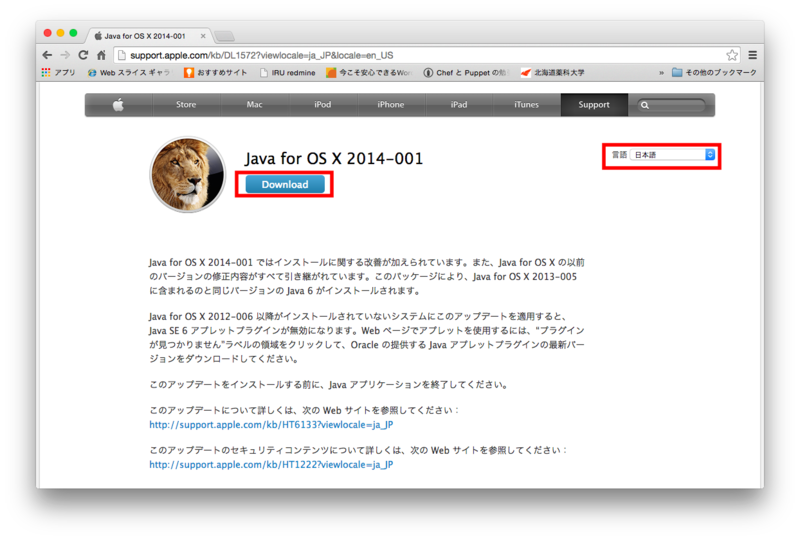This screenshot has height=540, width=800.
Task: Open the アプリ apps grid bookmark
Action: click(58, 72)
